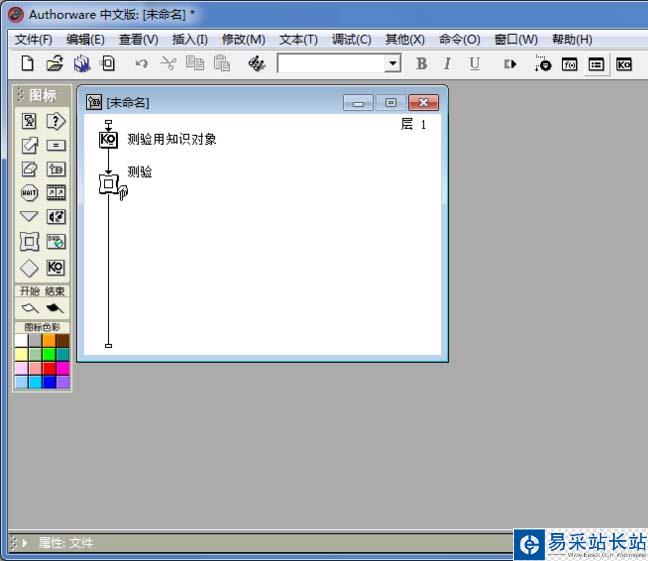Pick the white Start flag
The height and width of the screenshot is (561, 648).
[x=30, y=308]
